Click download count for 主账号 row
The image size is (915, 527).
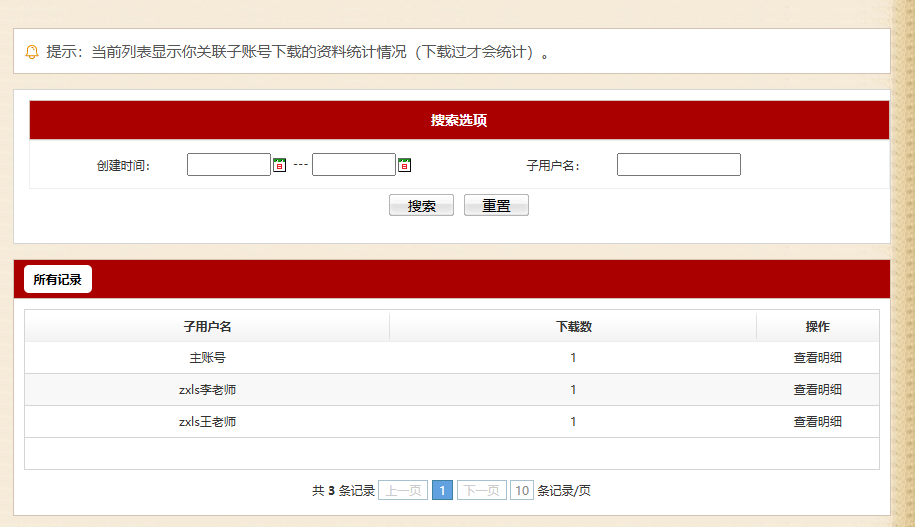coord(573,358)
